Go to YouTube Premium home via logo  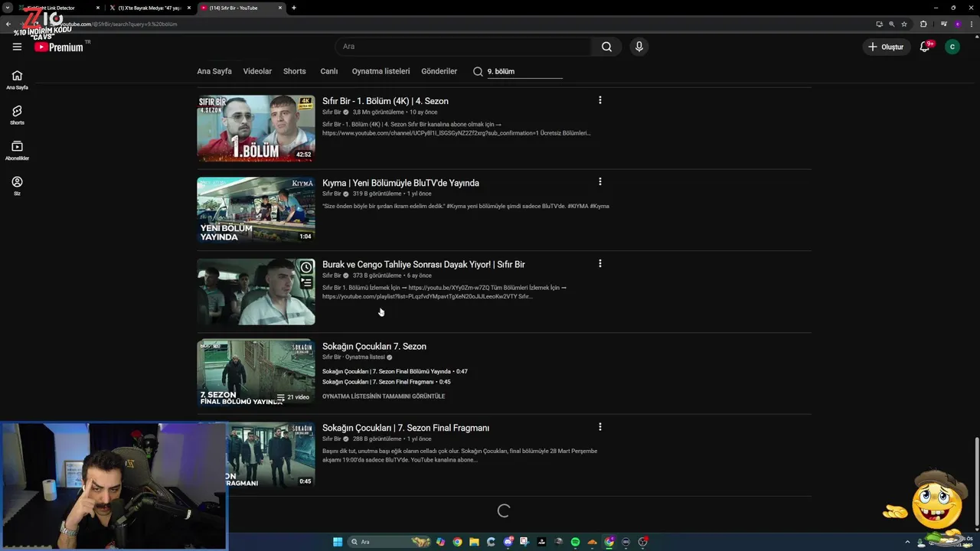click(x=58, y=47)
